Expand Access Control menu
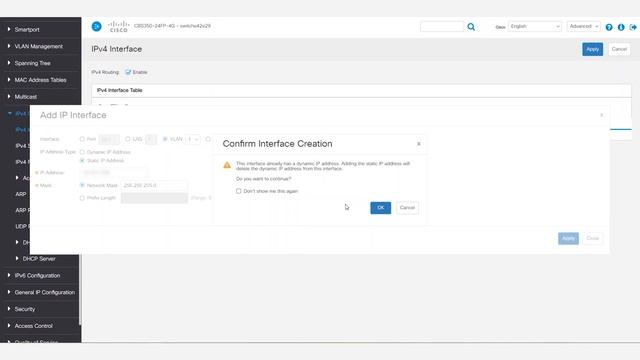 coord(33,326)
